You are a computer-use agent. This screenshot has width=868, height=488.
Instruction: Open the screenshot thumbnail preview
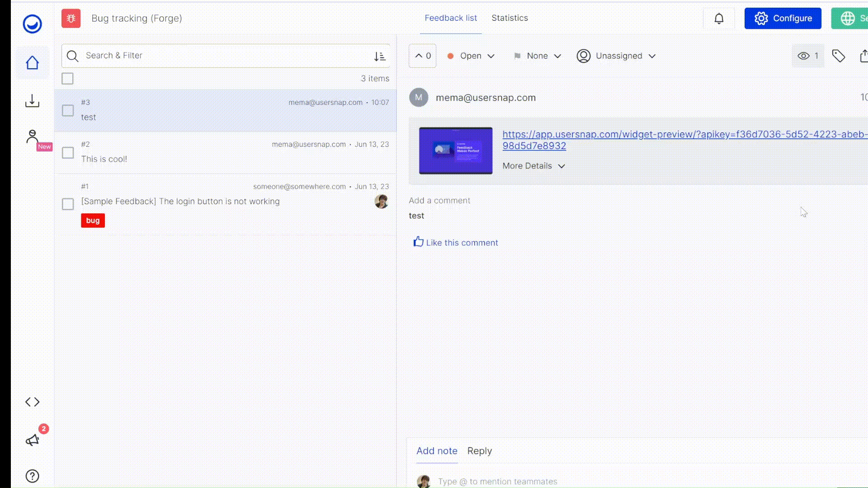coord(455,150)
